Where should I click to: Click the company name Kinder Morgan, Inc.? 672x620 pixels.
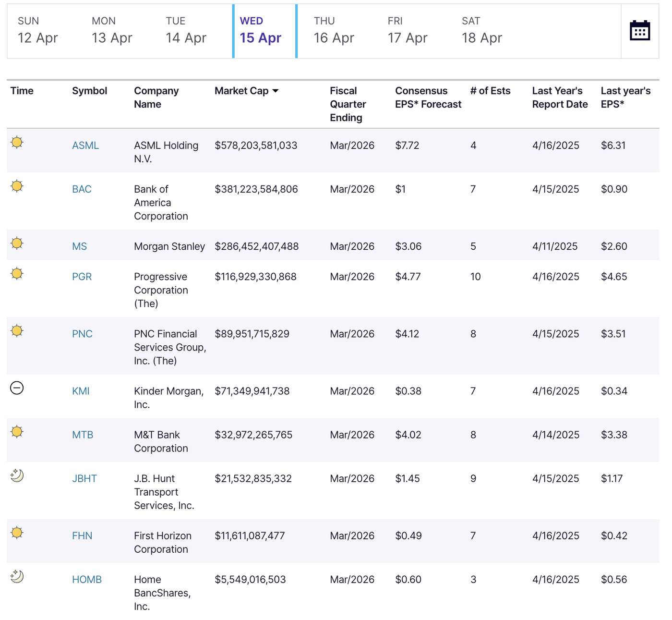pyautogui.click(x=169, y=398)
